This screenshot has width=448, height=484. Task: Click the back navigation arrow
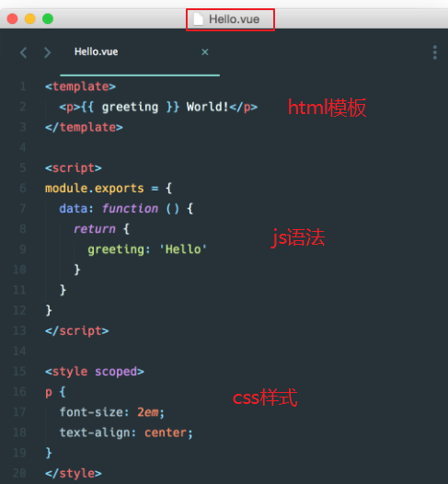(23, 52)
